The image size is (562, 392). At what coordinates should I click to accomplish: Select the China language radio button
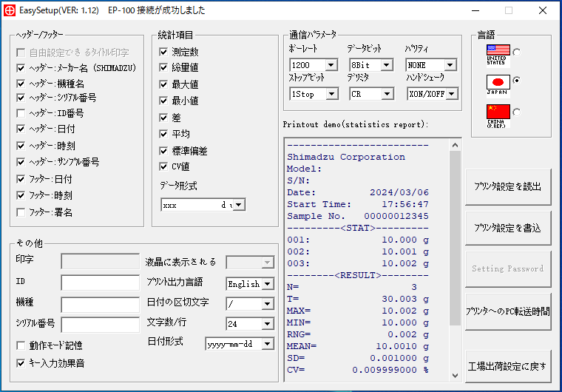[516, 112]
